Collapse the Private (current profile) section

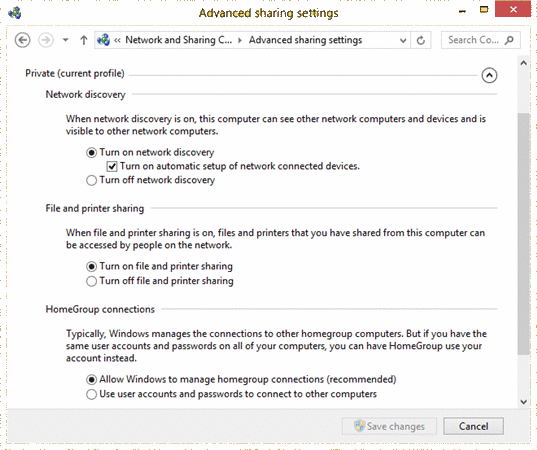(489, 75)
